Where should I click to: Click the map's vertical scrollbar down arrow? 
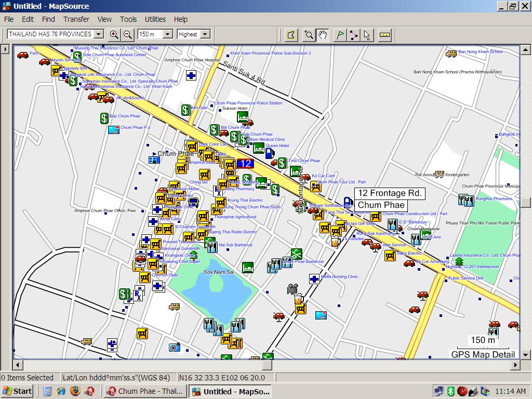526,355
